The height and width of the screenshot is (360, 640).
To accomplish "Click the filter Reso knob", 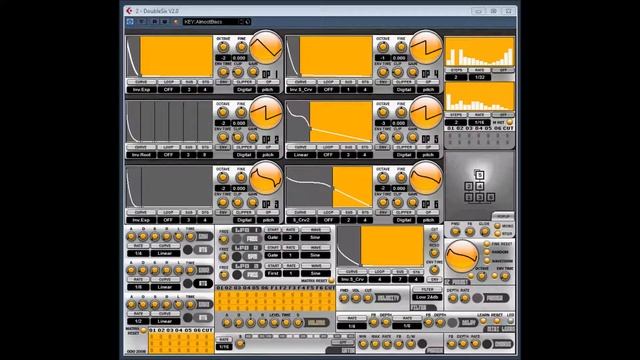I will [434, 253].
